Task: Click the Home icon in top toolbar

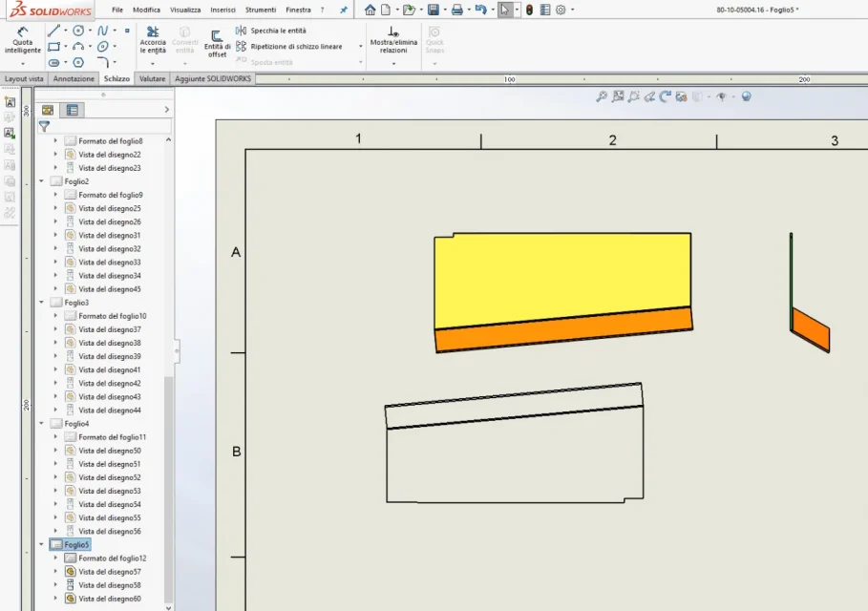Action: point(370,10)
